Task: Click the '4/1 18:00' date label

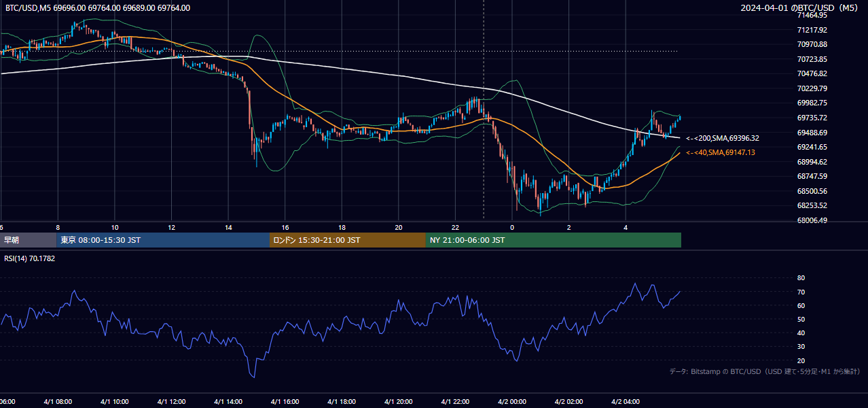Action: 342,402
